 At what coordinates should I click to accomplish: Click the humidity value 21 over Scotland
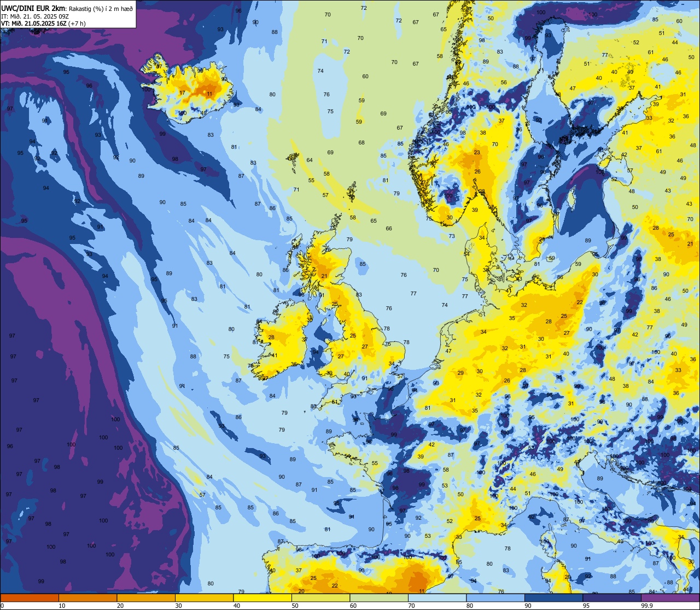click(324, 276)
